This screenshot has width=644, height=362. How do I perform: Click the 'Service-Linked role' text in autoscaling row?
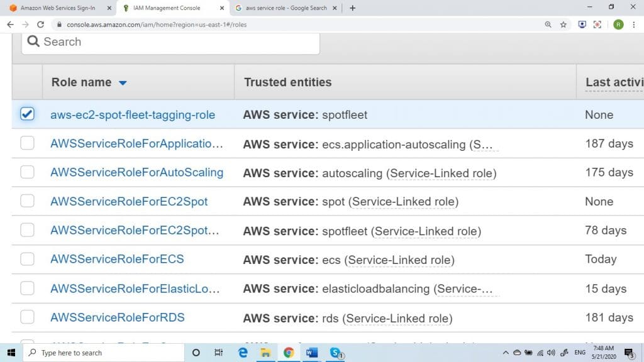[441, 173]
